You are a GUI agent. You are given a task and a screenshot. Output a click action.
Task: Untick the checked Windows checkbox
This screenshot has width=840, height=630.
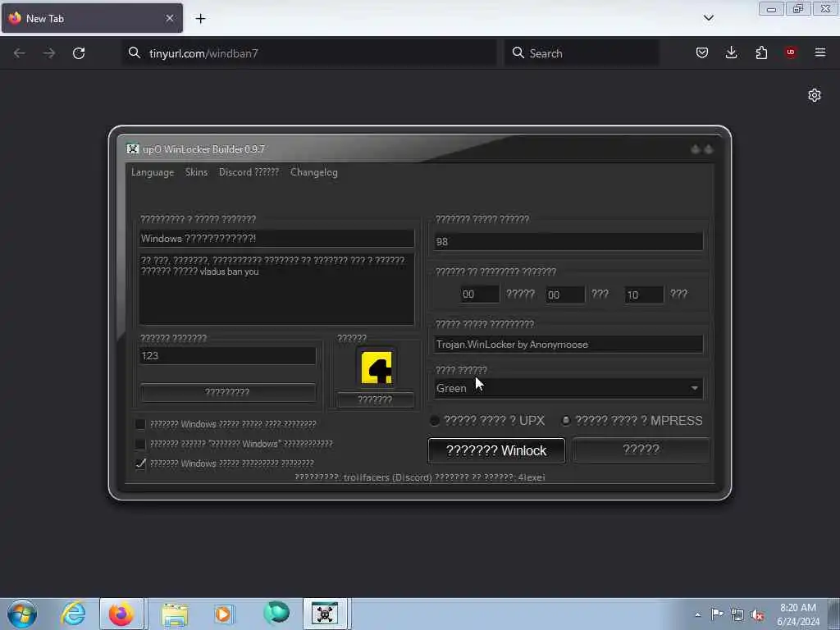tap(140, 463)
